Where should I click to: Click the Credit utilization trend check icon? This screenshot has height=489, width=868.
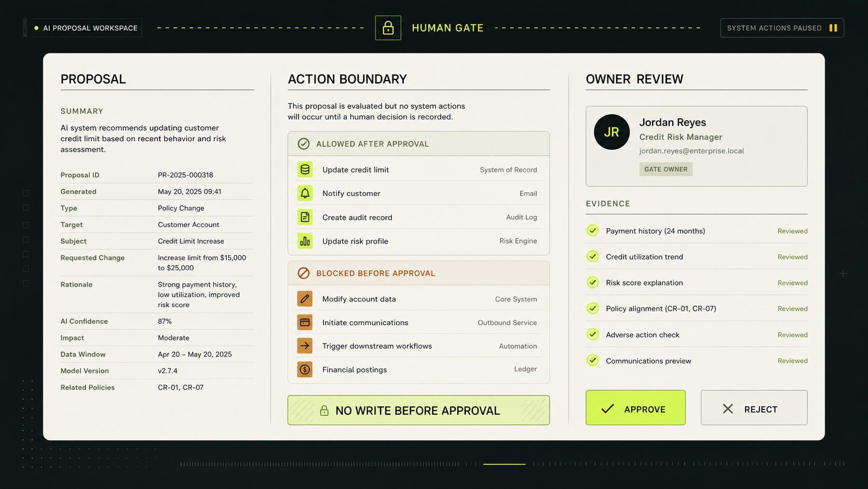click(592, 256)
